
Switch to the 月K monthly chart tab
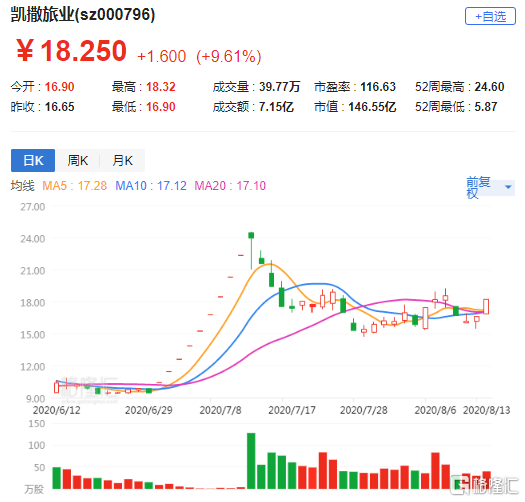pos(122,160)
